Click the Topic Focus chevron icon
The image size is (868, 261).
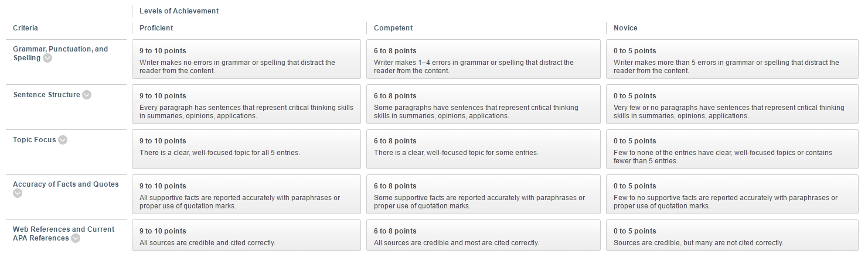[63, 140]
